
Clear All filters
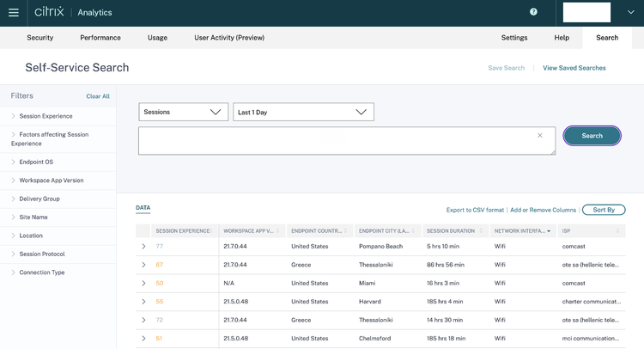click(x=98, y=96)
